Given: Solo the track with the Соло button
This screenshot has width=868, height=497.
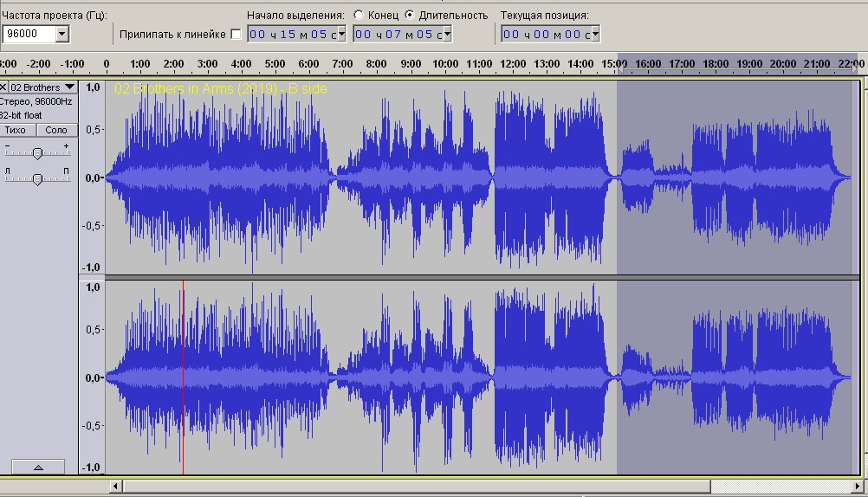Looking at the screenshot, I should point(56,130).
